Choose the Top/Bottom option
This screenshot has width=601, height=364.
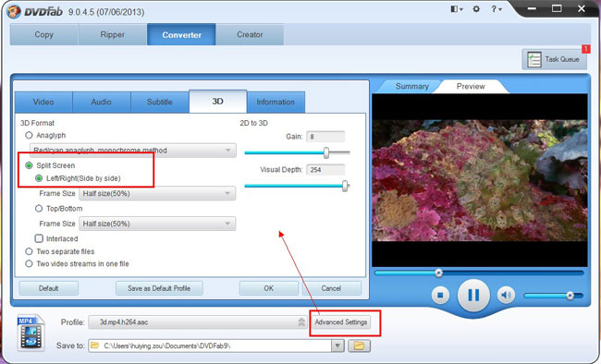[39, 209]
